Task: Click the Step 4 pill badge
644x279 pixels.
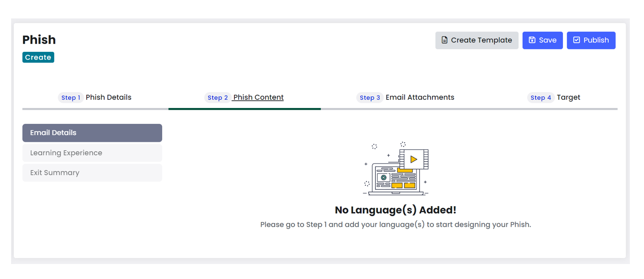Action: click(x=541, y=97)
